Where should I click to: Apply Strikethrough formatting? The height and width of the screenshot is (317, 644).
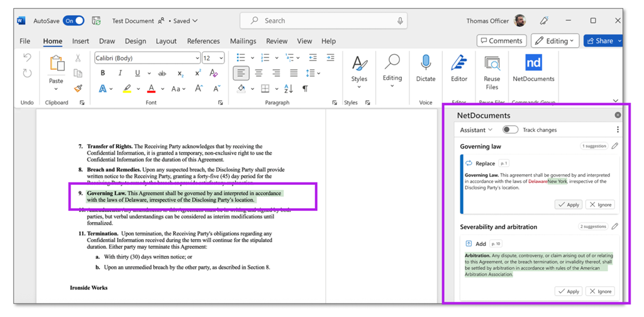pos(162,73)
